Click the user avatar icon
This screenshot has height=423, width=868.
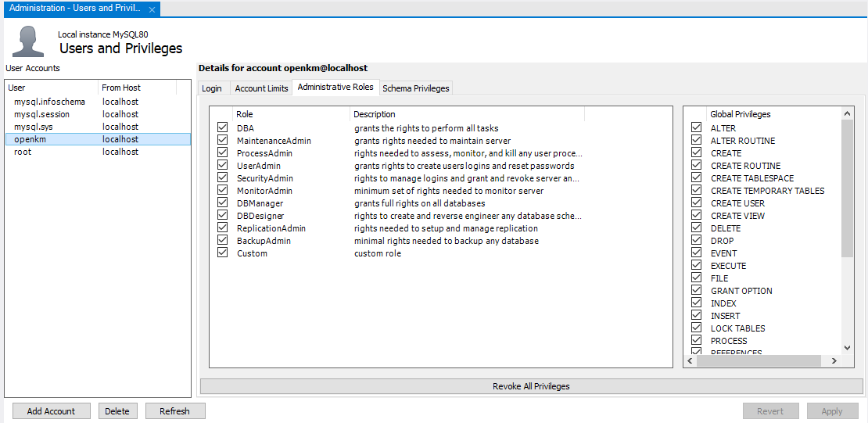tap(27, 41)
